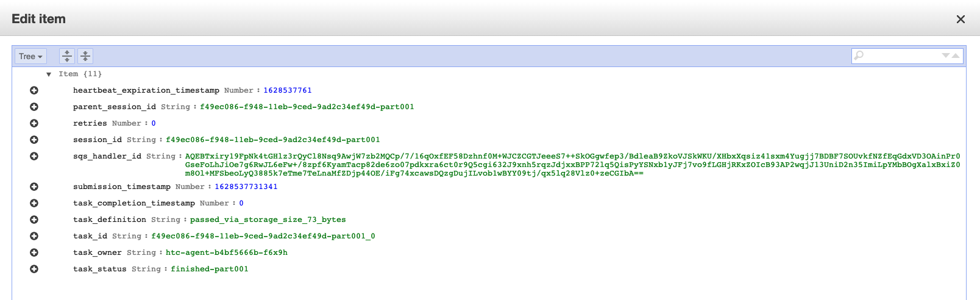Image resolution: width=980 pixels, height=300 pixels.
Task: Click plus icon beside heartbeat_expiration_timestamp
Action: tap(34, 90)
